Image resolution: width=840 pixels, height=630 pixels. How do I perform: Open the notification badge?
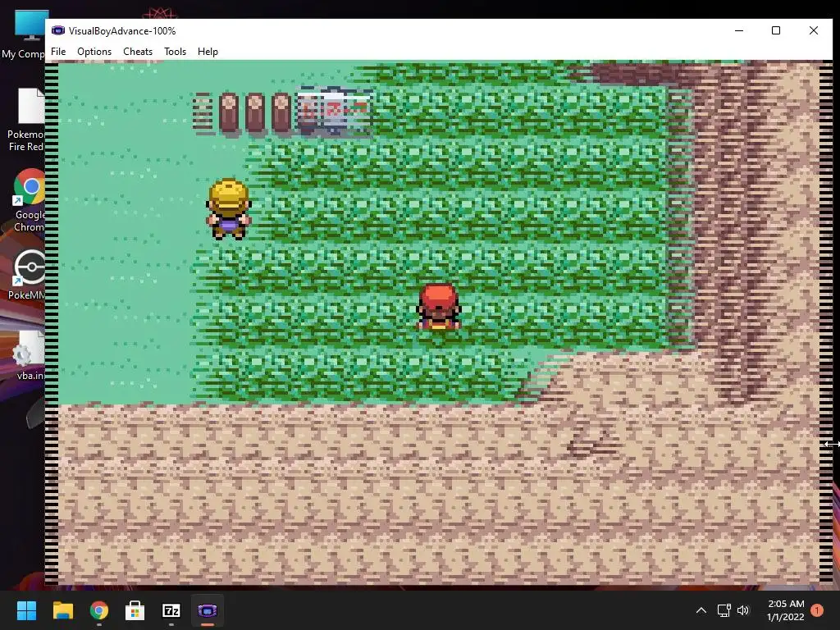[x=817, y=610]
